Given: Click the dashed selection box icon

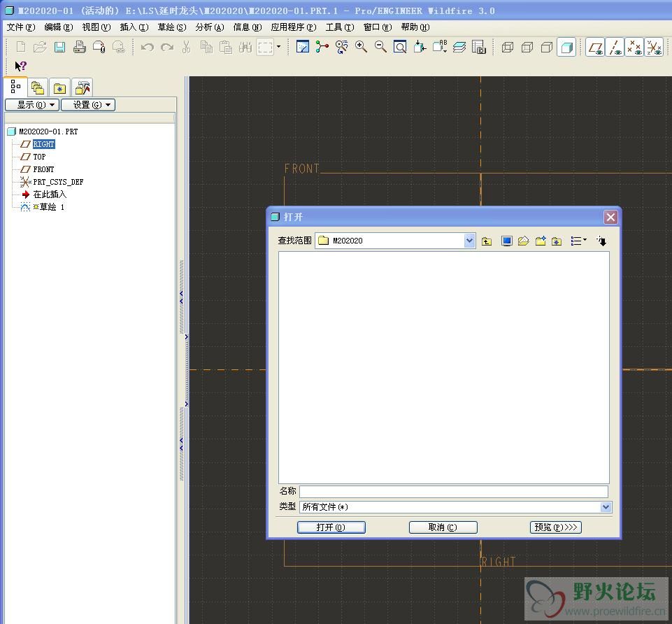Looking at the screenshot, I should click(265, 47).
